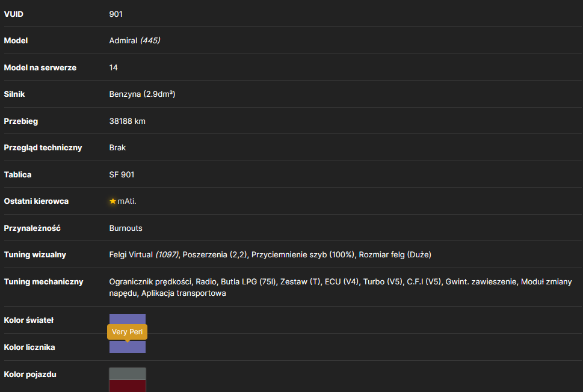Click the Very Peri tooltip label
583x392 pixels.
tap(127, 332)
